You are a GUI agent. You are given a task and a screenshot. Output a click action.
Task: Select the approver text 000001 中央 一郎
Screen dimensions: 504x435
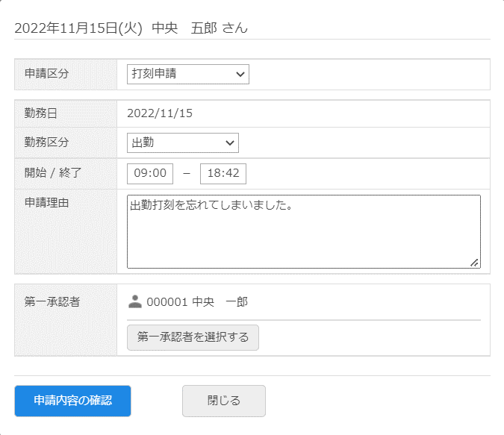point(197,302)
